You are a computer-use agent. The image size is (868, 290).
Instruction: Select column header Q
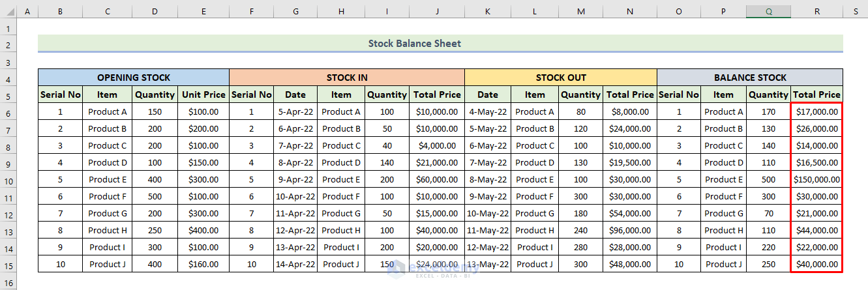[768, 12]
